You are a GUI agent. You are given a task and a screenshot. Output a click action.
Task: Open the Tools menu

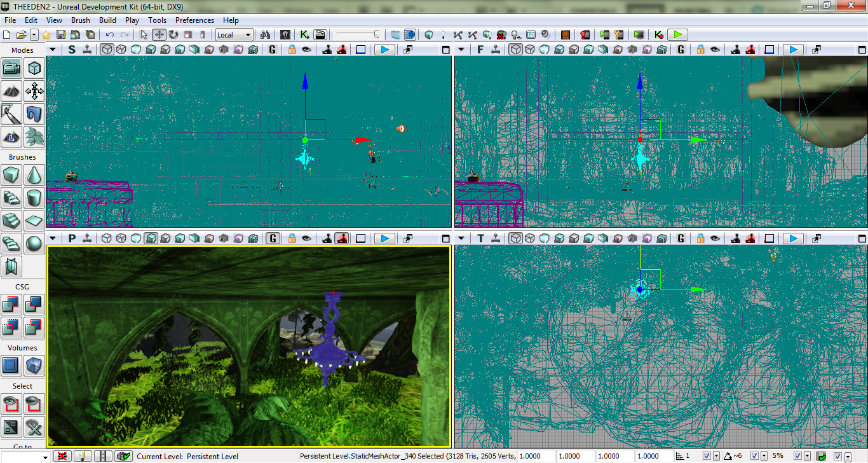point(158,20)
